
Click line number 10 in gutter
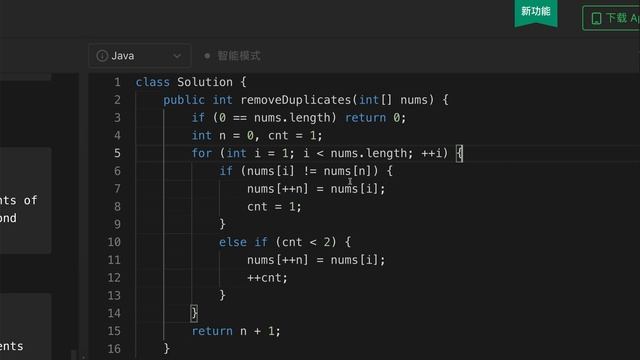tap(114, 242)
